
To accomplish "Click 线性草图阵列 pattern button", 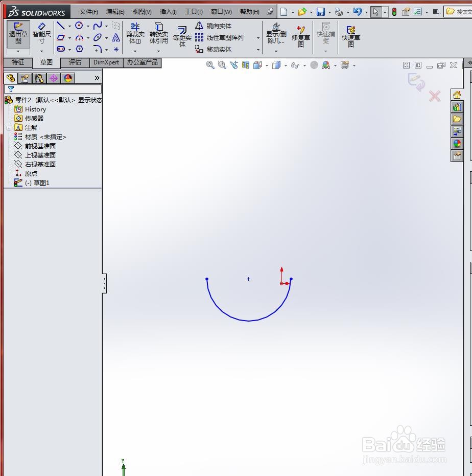I will pyautogui.click(x=219, y=38).
